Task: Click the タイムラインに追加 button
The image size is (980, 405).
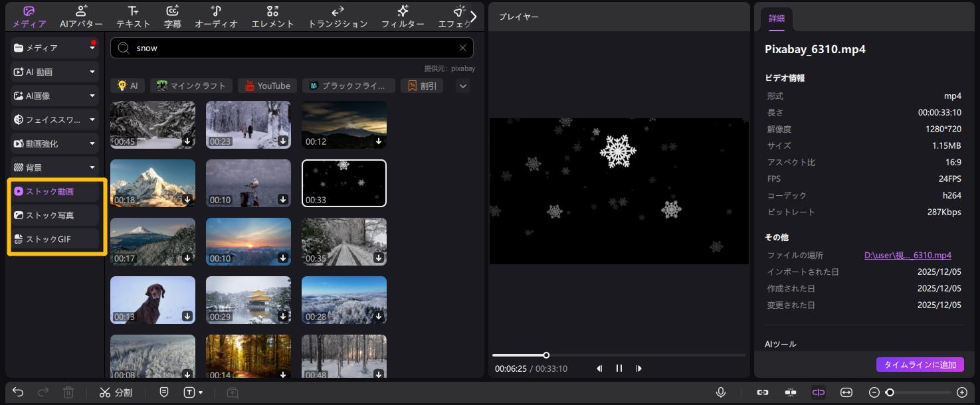Action: [x=920, y=364]
